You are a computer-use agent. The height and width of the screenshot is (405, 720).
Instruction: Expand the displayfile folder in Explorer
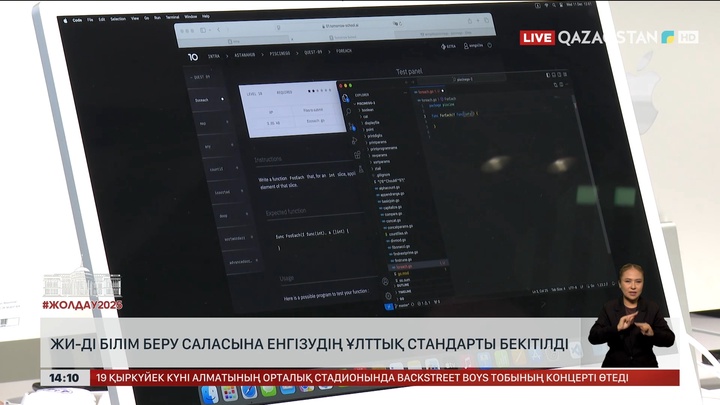371,123
